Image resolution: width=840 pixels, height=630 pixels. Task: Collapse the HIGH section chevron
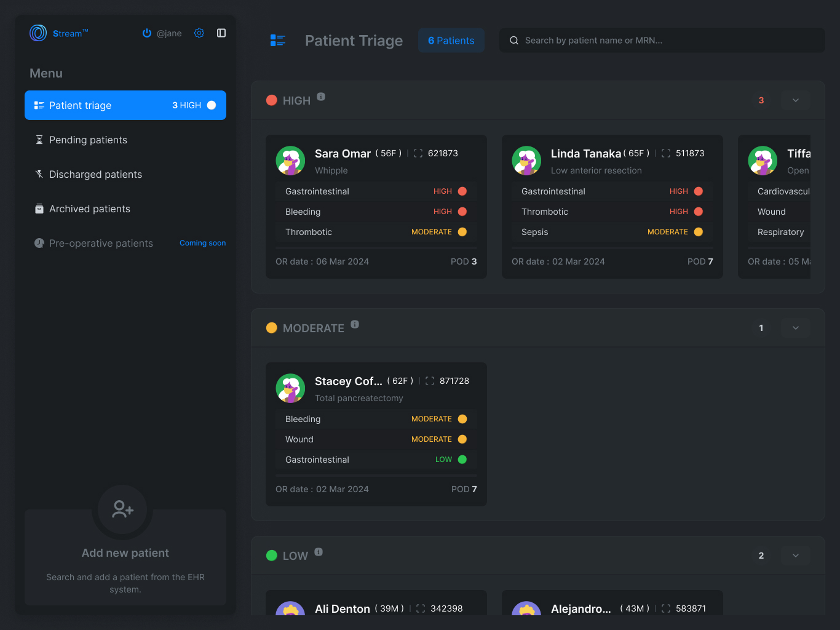tap(796, 100)
